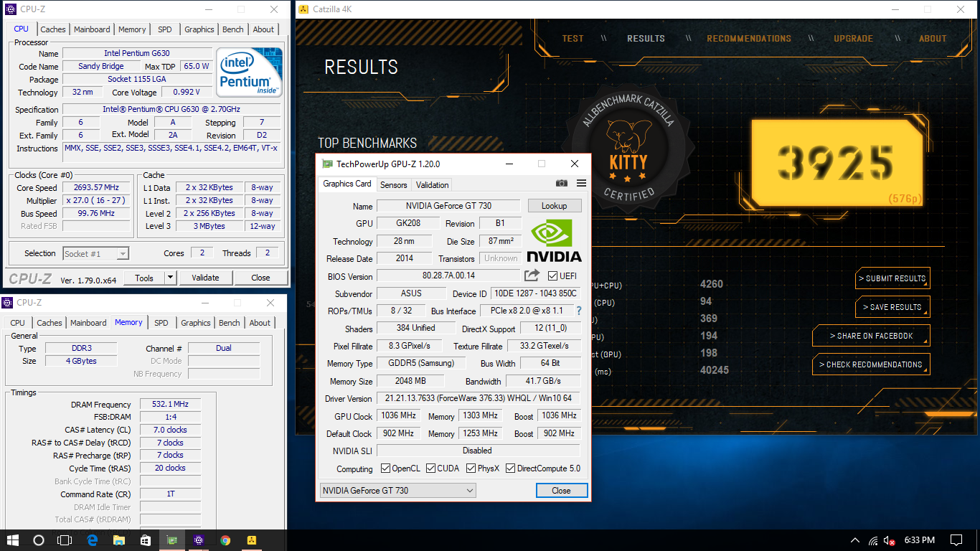Open Bench tab in CPU-Z processor window
Screen dimensions: 980x551
[x=233, y=29]
